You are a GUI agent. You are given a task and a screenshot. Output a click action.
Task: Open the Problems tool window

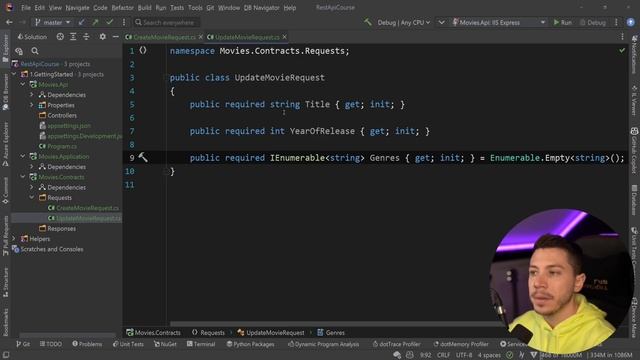click(x=87, y=344)
